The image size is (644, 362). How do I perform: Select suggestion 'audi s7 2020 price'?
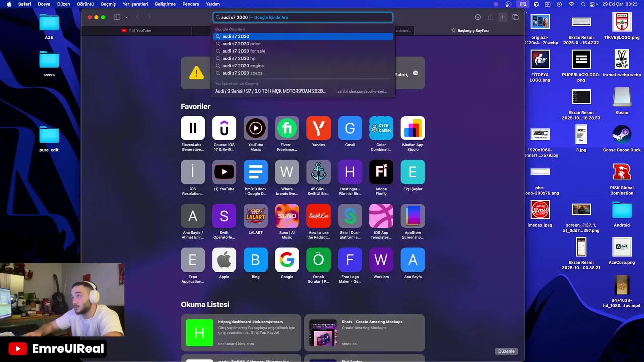(303, 44)
